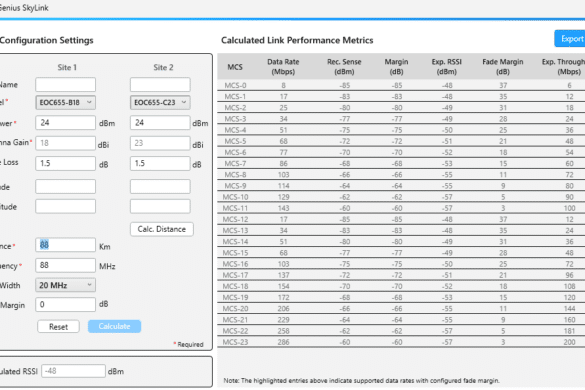Viewport: 585px width, 390px height.
Task: Click data rate 258 in MCS-22 row
Action: [284, 331]
